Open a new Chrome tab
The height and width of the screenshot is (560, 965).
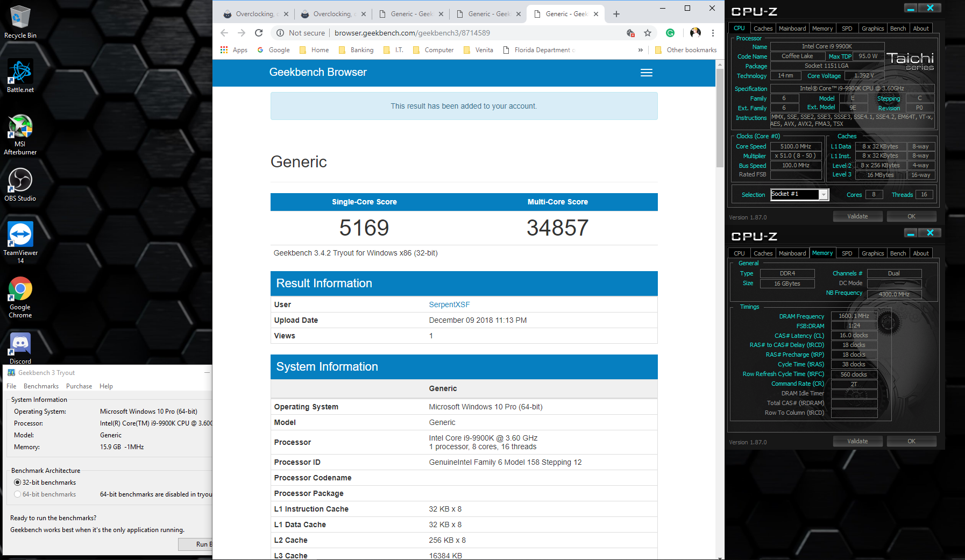point(616,14)
